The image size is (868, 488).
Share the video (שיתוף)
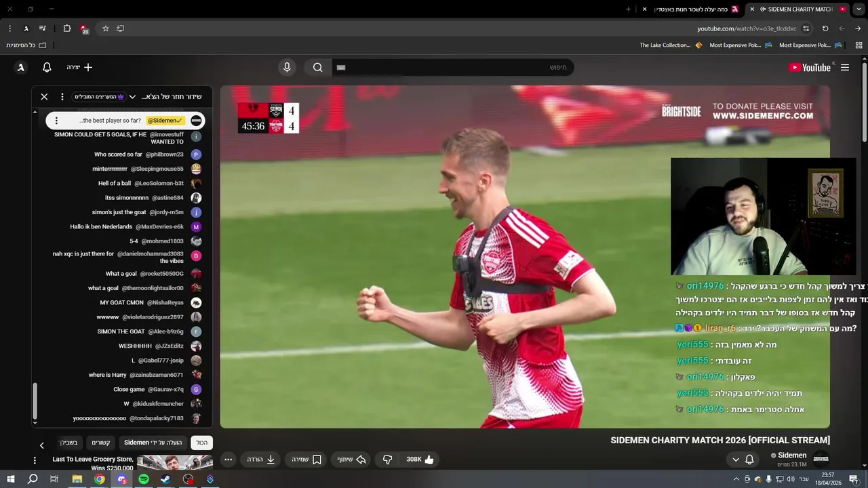[x=352, y=459]
